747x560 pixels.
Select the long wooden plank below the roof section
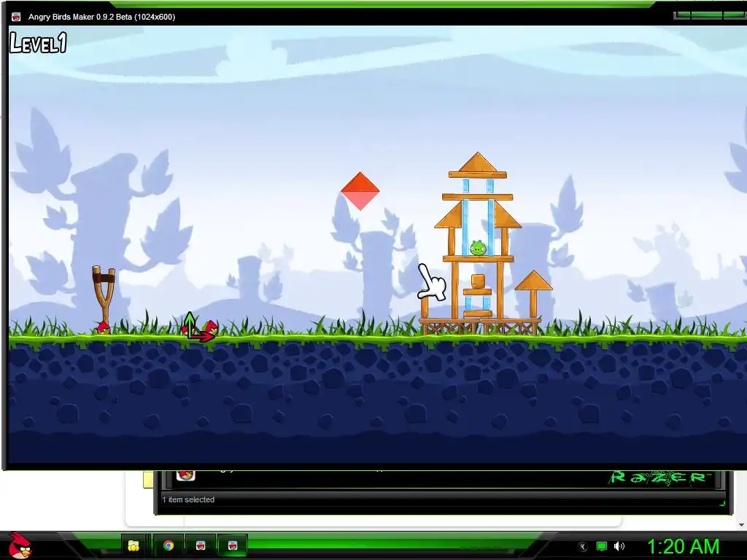pos(477,197)
